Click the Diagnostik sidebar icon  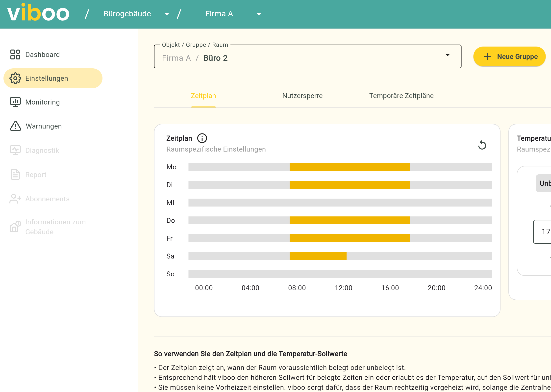pos(15,150)
